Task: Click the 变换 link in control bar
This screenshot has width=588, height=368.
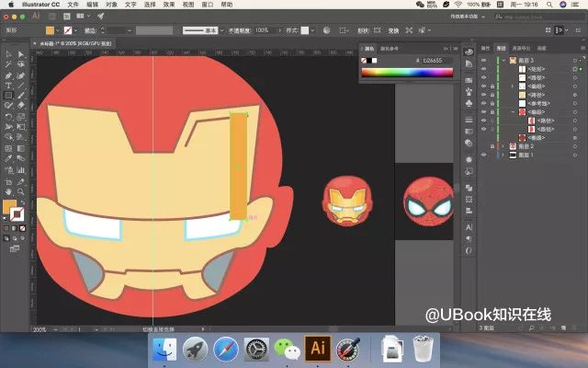Action: (x=393, y=30)
